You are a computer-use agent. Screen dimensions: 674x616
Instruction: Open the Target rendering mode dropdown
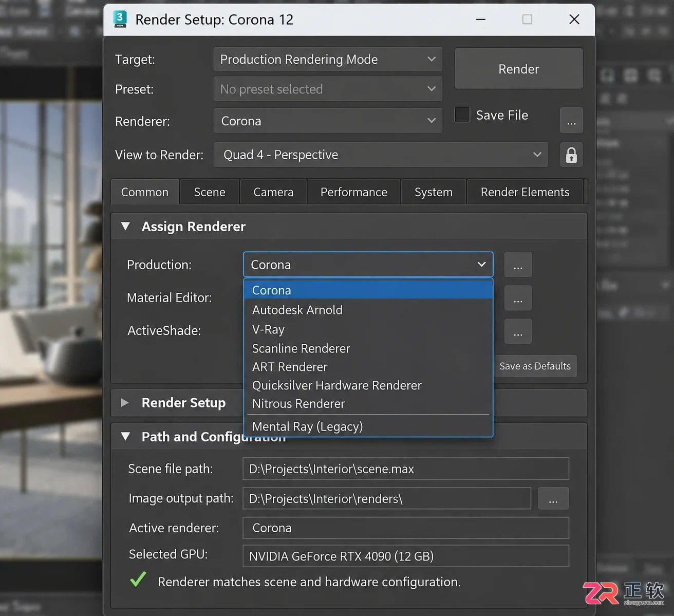coord(328,60)
